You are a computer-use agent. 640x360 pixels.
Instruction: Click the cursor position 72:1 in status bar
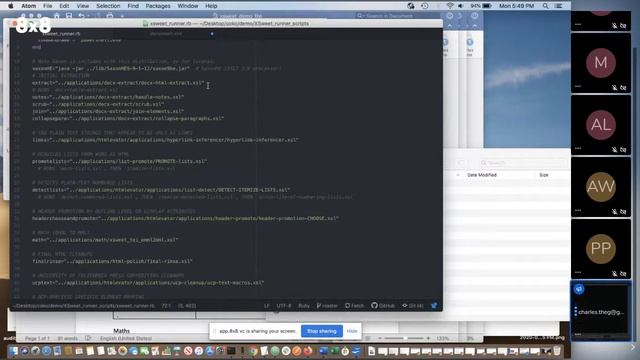coord(166,306)
